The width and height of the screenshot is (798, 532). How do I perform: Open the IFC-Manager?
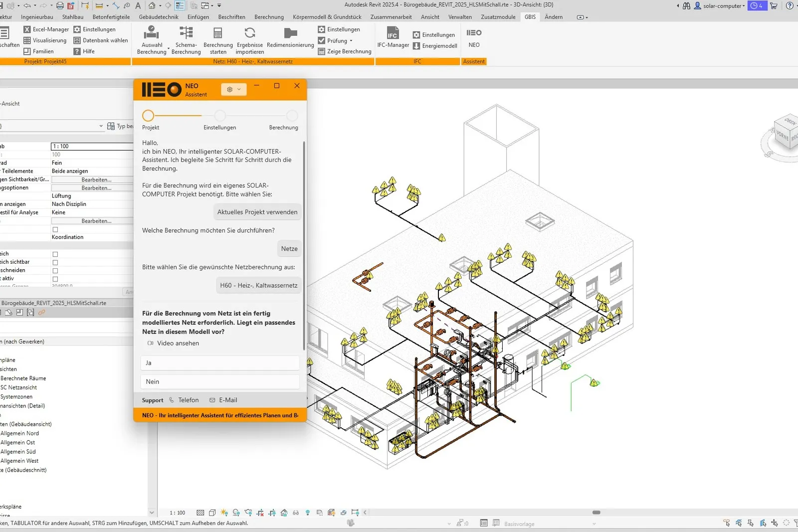(x=393, y=38)
